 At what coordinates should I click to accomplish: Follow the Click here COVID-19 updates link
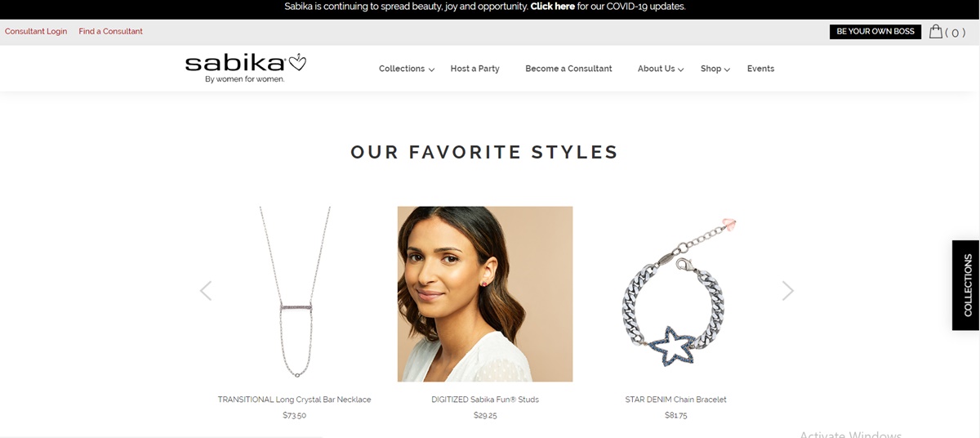(x=552, y=7)
